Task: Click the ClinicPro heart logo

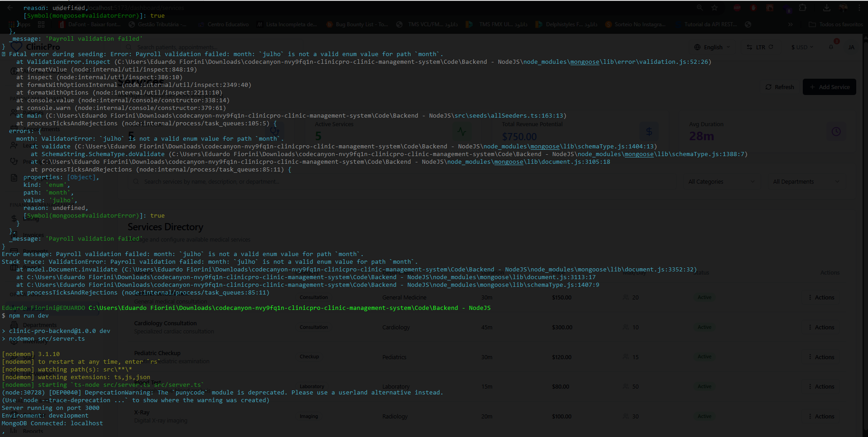Action: coord(17,47)
